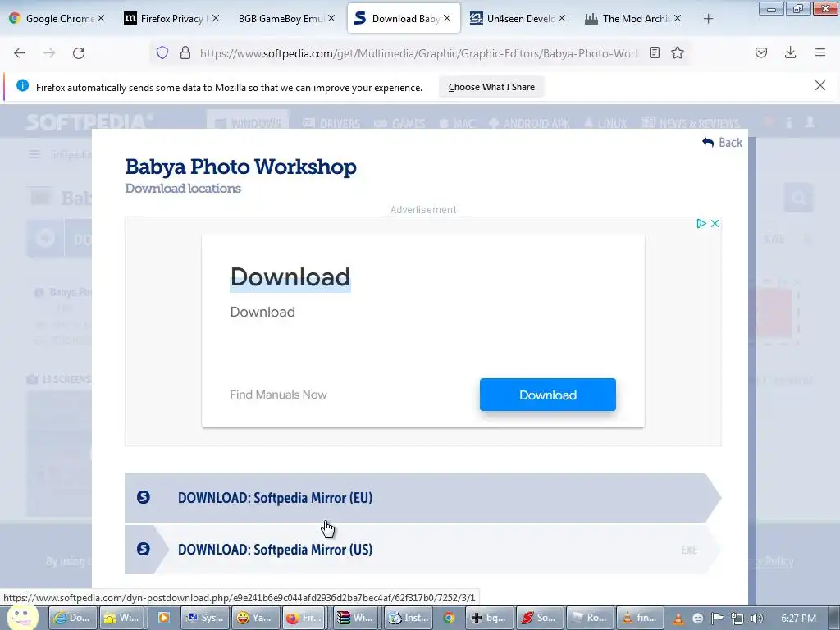
Task: Close The Mod Archive tab
Action: click(677, 18)
